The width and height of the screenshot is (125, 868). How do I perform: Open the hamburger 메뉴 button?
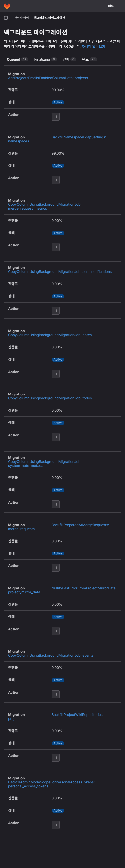114,6
